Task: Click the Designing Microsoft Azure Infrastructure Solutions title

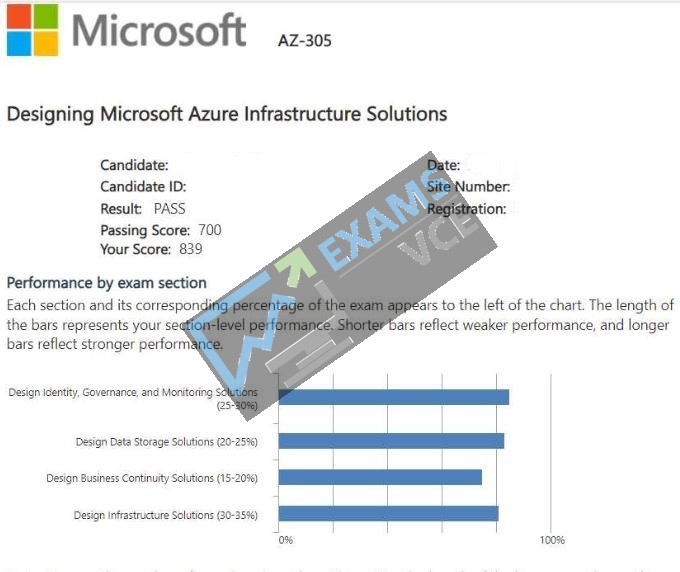Action: tap(227, 114)
